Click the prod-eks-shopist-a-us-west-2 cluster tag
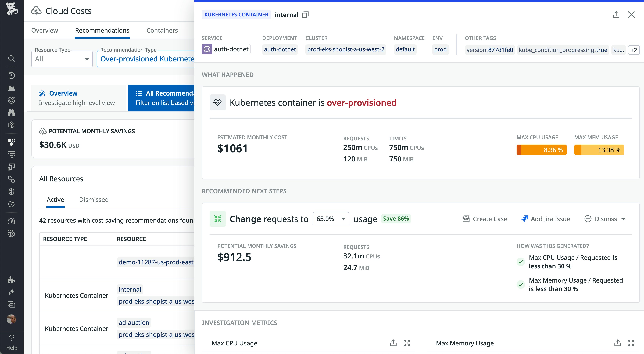The height and width of the screenshot is (354, 644). (346, 49)
